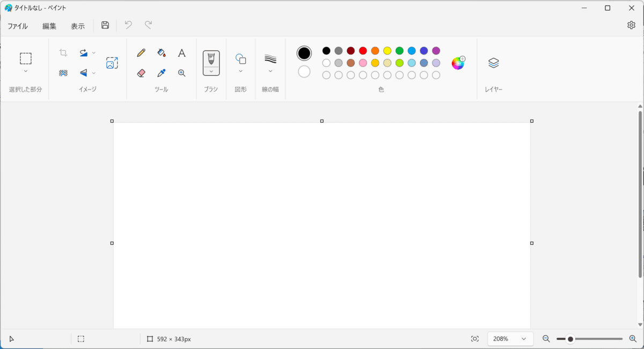Screen dimensions: 644x349
Task: Expand the brush type dropdown
Action: pyautogui.click(x=211, y=71)
